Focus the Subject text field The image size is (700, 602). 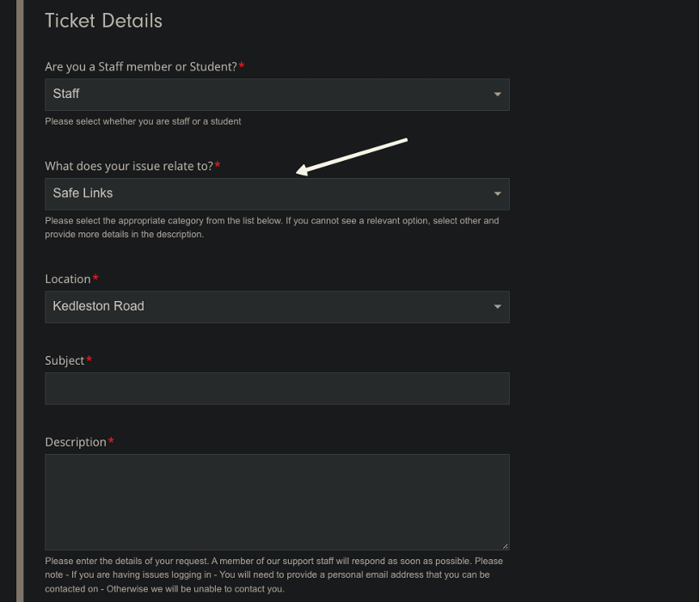point(277,389)
